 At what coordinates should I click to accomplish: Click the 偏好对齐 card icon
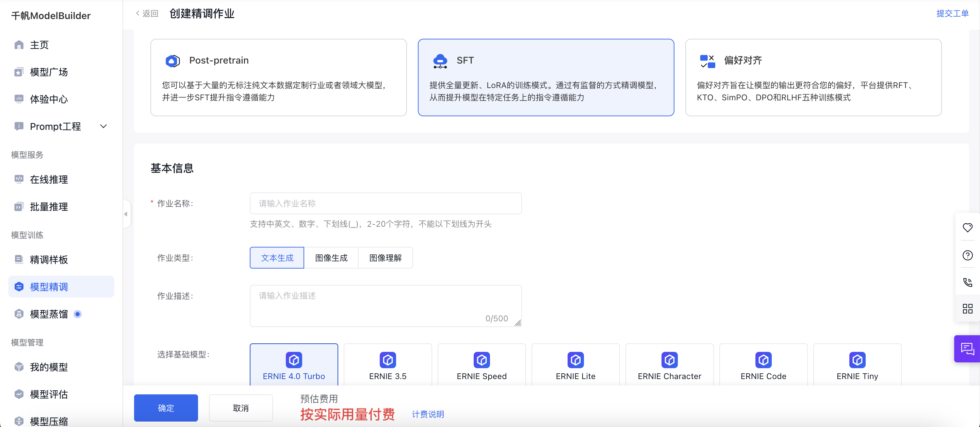(x=707, y=61)
